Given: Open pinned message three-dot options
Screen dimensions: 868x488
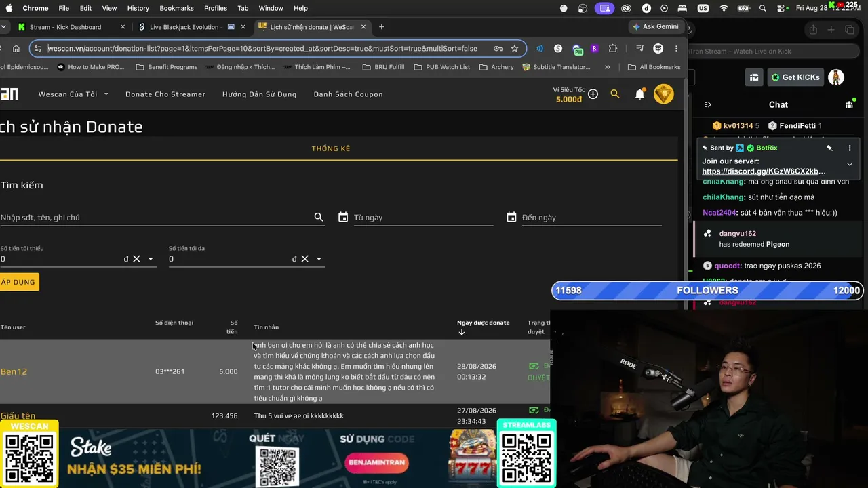Looking at the screenshot, I should coord(850,148).
